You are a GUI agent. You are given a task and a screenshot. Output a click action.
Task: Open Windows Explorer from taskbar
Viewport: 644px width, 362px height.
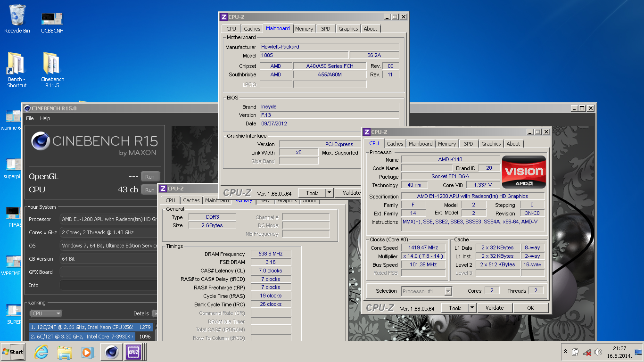pos(64,352)
